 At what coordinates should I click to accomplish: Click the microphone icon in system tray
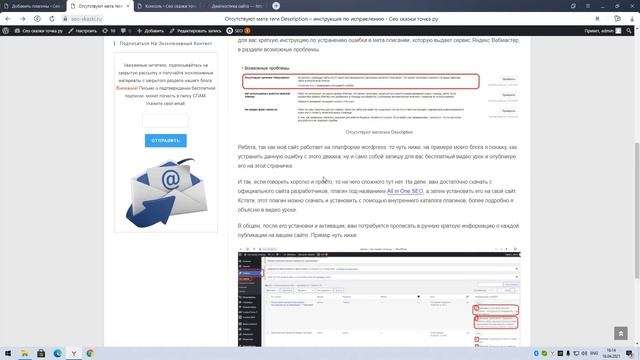pos(568,353)
